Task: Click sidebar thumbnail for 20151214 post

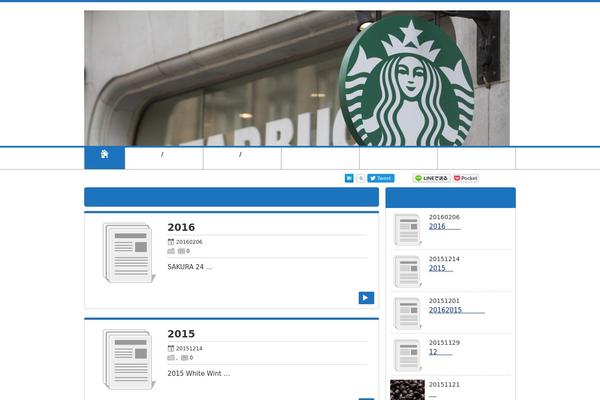Action: (408, 271)
